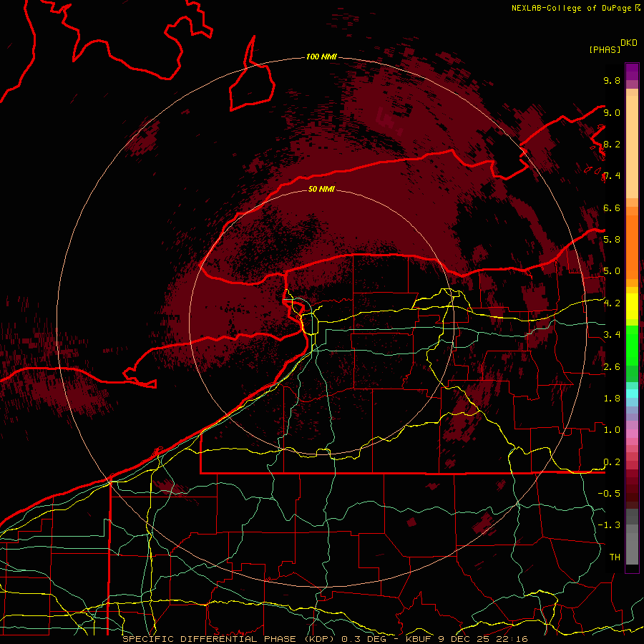644x644 pixels.
Task: Click the 2.6 value on the color scale
Action: pyautogui.click(x=612, y=367)
